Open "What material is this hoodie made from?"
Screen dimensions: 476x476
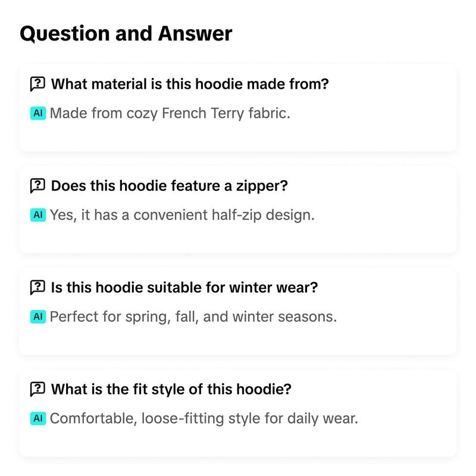point(190,84)
